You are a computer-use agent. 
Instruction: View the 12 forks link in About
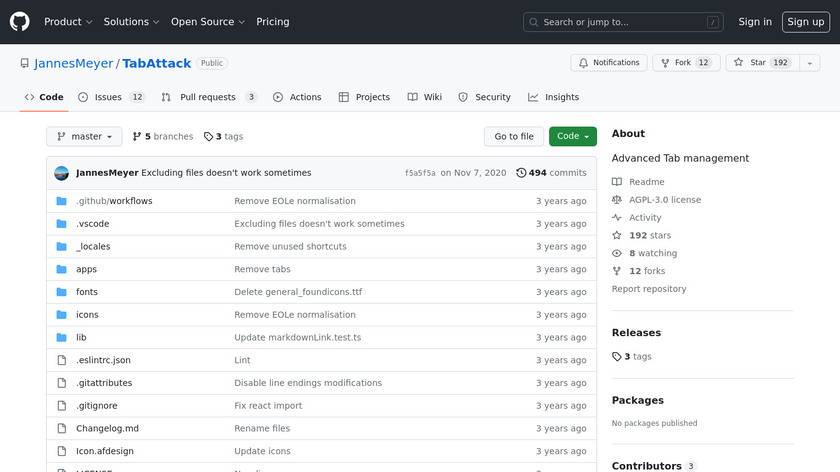(639, 271)
